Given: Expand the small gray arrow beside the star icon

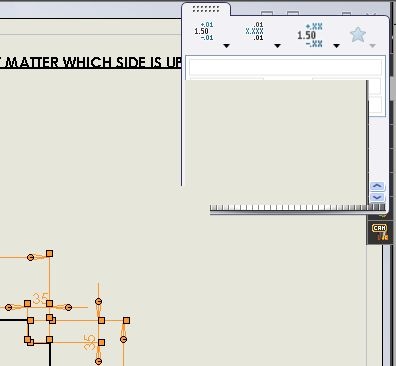Looking at the screenshot, I should click(373, 46).
